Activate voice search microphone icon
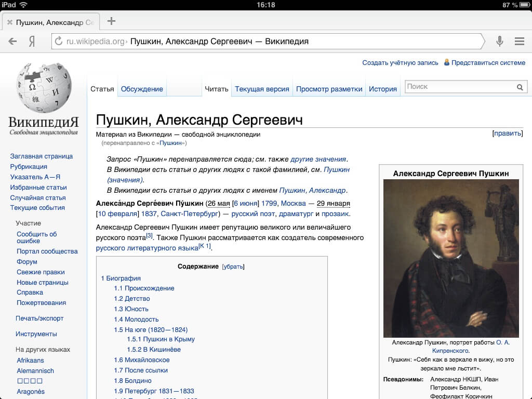This screenshot has height=399, width=532. (499, 41)
